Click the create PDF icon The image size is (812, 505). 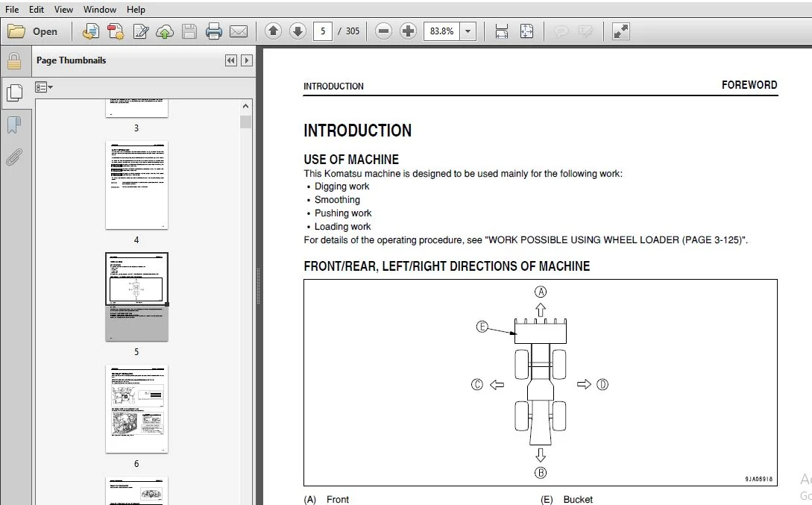coord(91,31)
